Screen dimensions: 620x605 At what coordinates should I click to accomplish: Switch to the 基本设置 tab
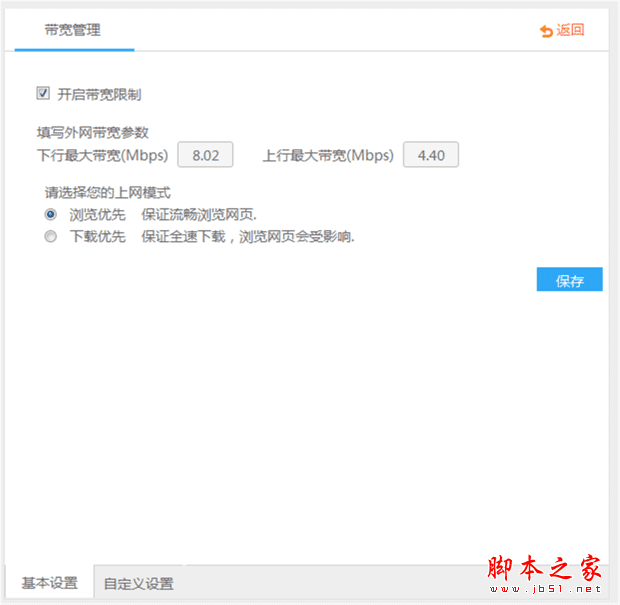click(x=49, y=583)
